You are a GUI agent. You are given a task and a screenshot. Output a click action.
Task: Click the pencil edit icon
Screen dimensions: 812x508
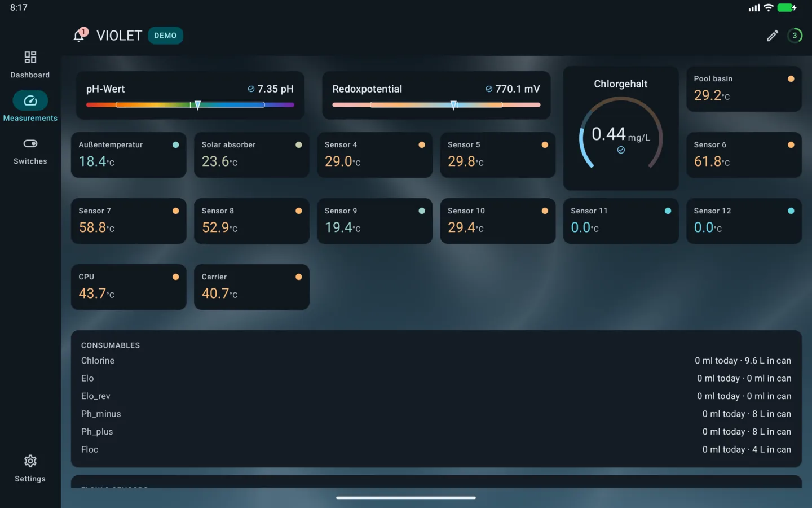coord(772,36)
